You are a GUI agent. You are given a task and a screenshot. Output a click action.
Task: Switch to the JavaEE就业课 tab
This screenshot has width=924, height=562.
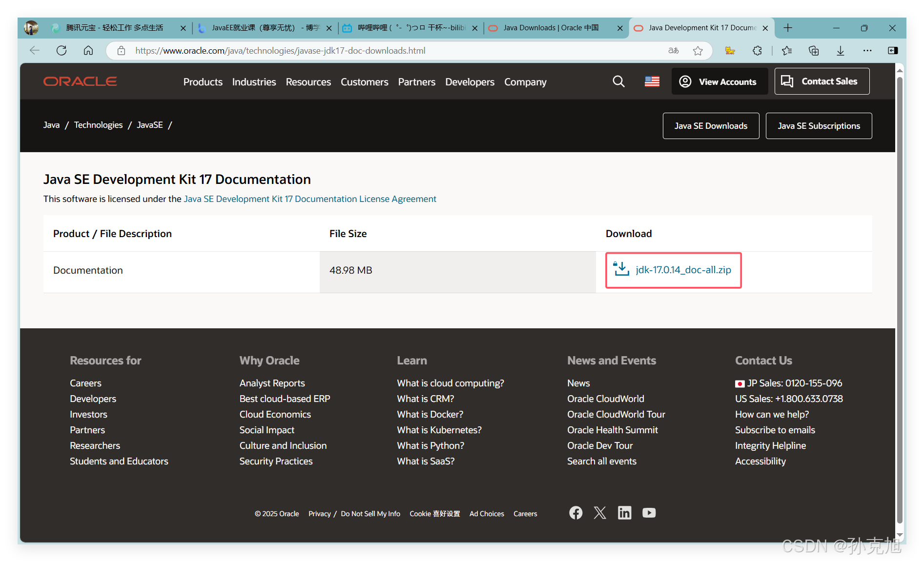click(265, 28)
